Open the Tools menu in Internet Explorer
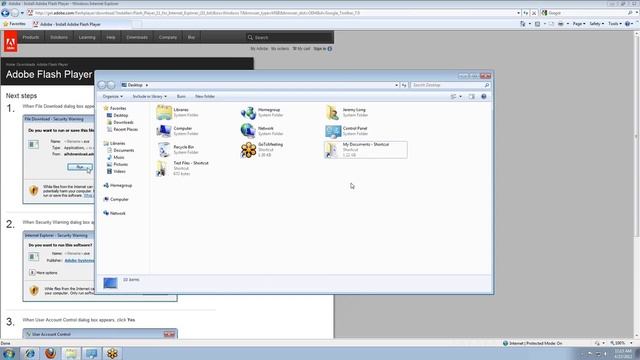Image resolution: width=640 pixels, height=360 pixels. [615, 24]
